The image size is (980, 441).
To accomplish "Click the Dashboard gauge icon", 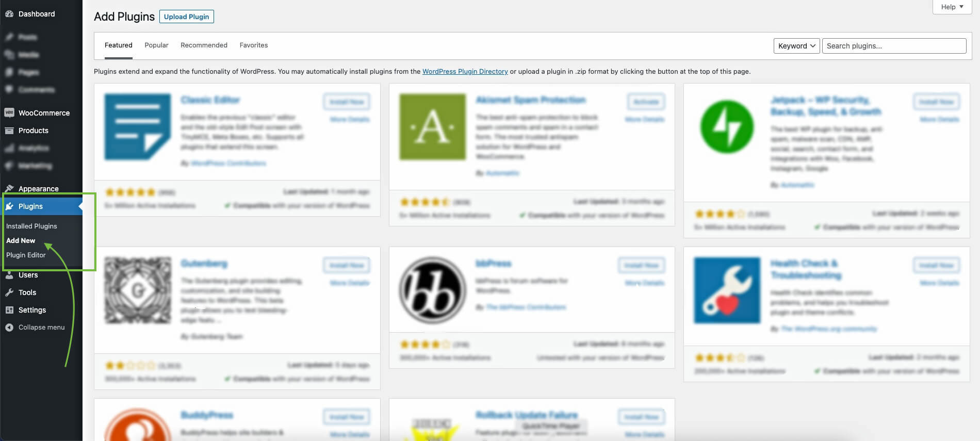I will (x=9, y=14).
